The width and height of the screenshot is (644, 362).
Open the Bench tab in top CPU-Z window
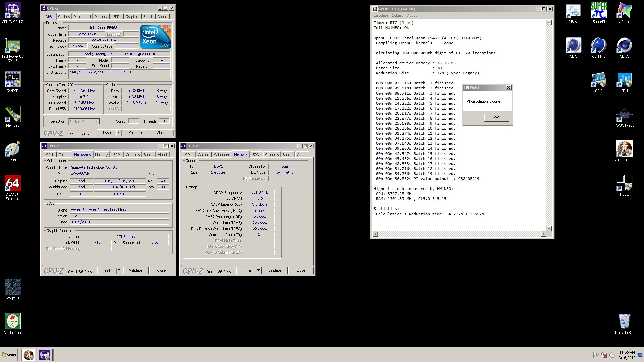(148, 17)
